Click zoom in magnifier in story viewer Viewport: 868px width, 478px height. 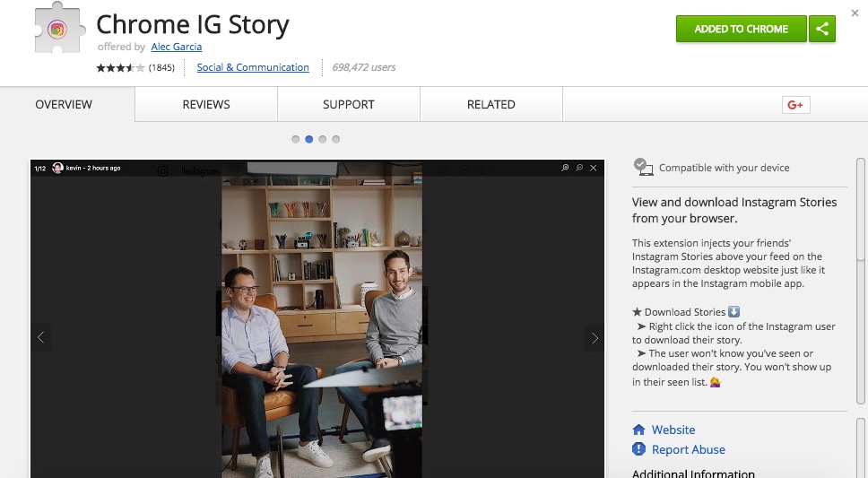(x=565, y=168)
